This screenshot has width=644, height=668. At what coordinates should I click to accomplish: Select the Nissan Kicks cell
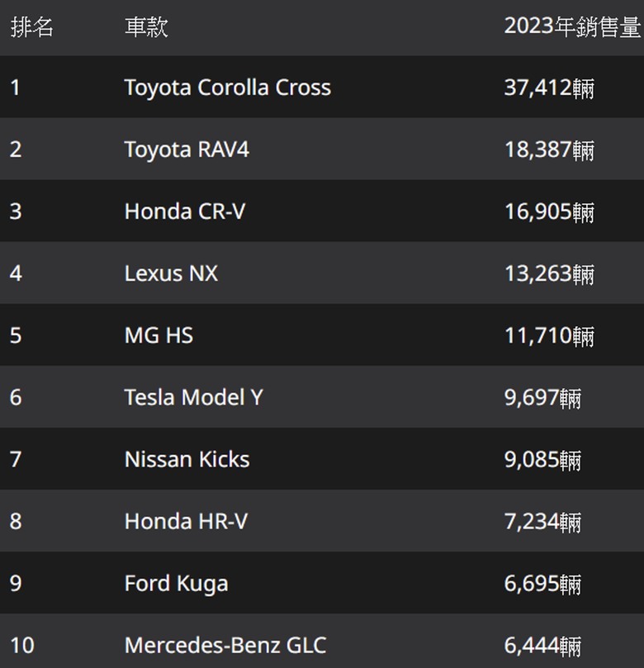pyautogui.click(x=187, y=459)
